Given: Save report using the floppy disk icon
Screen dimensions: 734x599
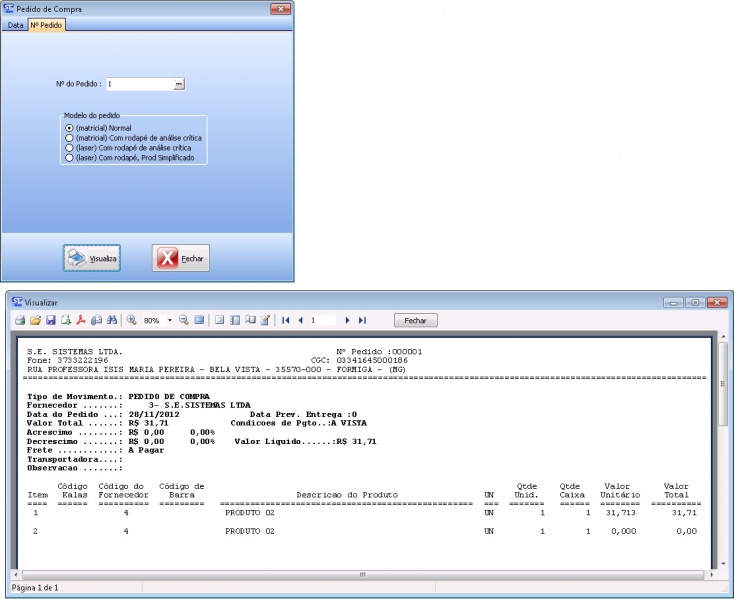Looking at the screenshot, I should point(50,320).
